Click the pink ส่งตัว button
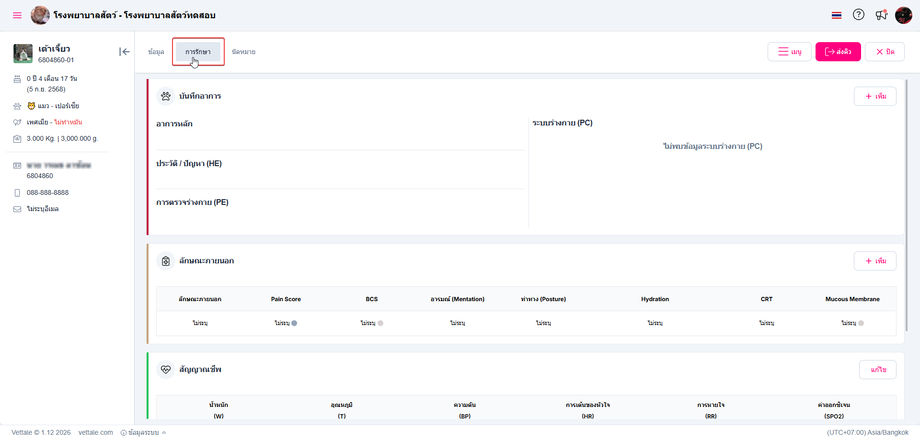The width and height of the screenshot is (920, 440). (x=838, y=52)
